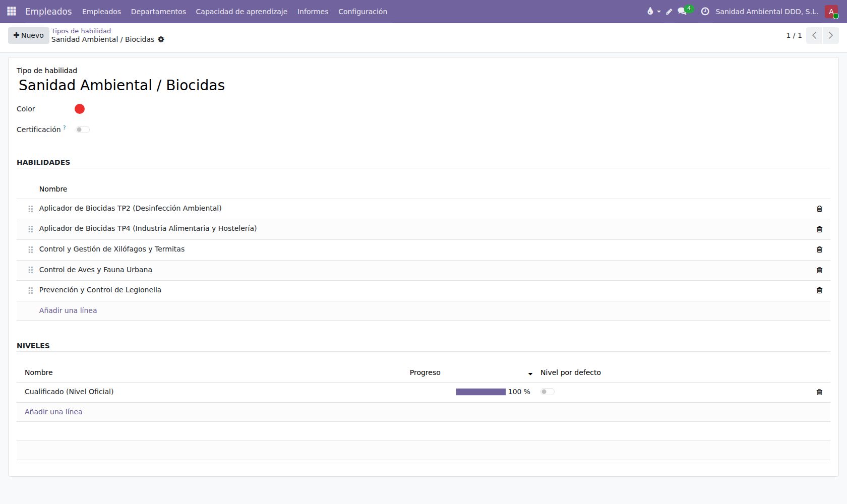
Task: Toggle Nivel por defecto for Cualificado level
Action: (x=547, y=392)
